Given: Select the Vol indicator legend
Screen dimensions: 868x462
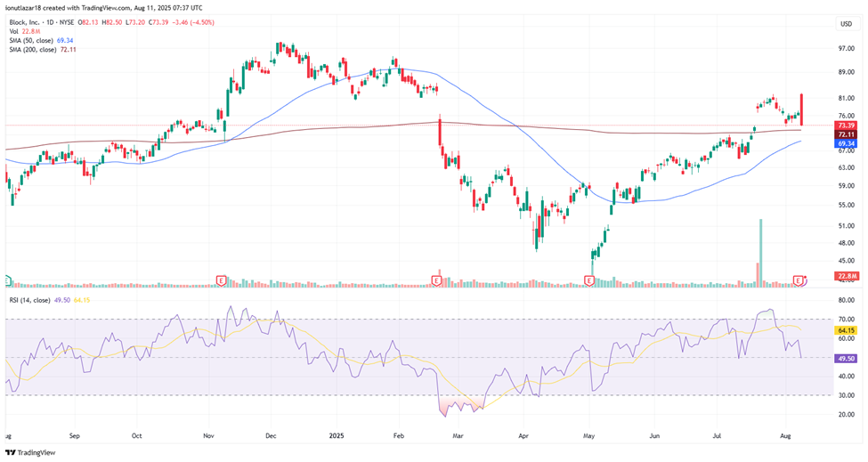Looking at the screenshot, I should 20,30.
